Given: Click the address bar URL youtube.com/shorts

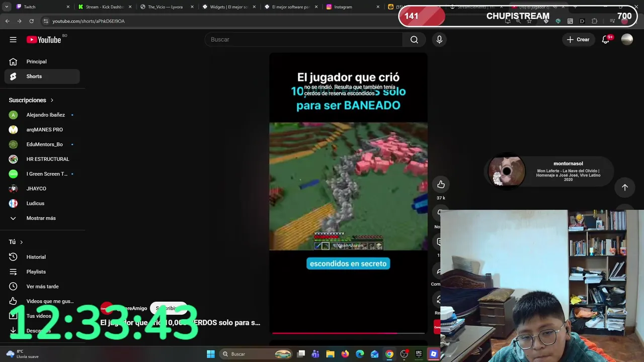Looking at the screenshot, I should coord(89,21).
